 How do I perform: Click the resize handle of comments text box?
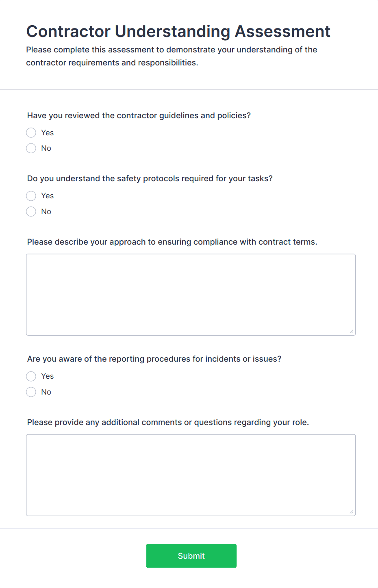coord(351,512)
